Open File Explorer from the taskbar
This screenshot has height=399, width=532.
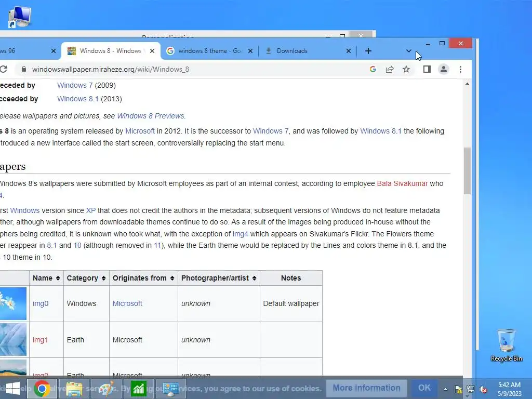click(x=74, y=389)
